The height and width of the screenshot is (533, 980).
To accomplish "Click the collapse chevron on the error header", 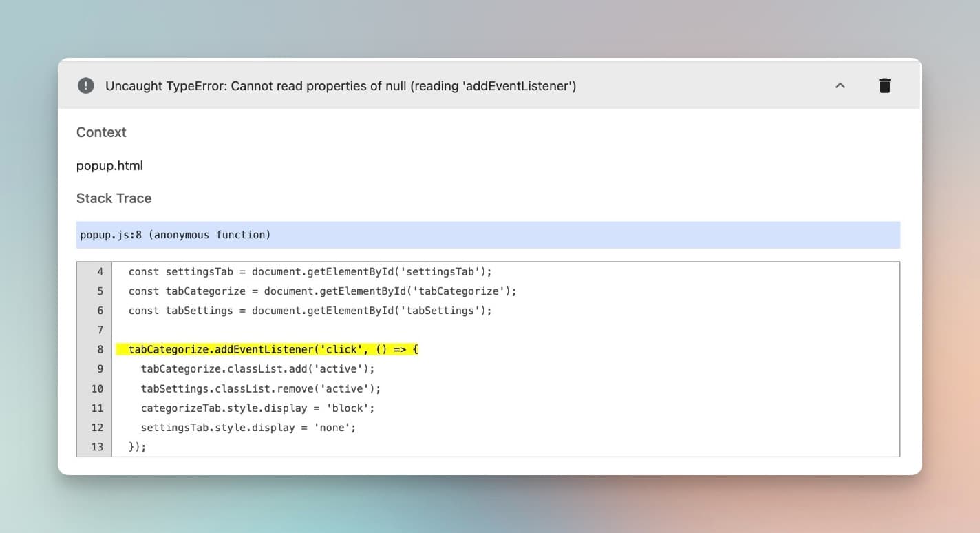I will pyautogui.click(x=840, y=85).
